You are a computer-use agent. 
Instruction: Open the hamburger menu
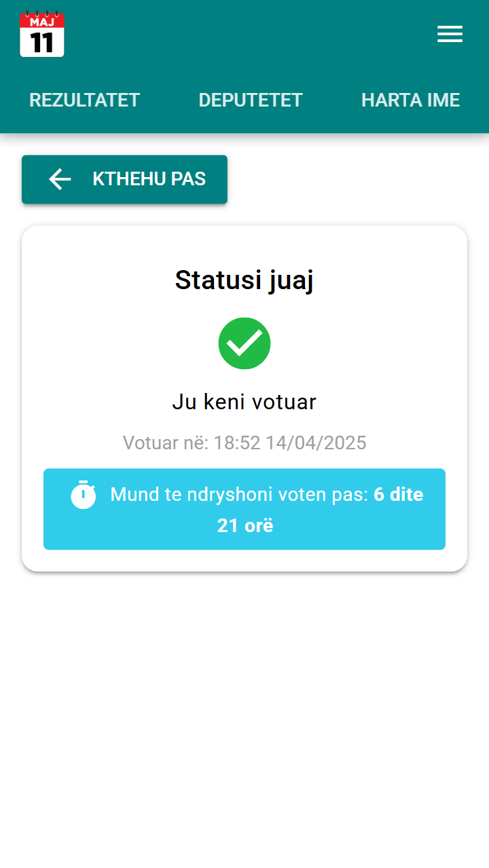click(x=450, y=35)
